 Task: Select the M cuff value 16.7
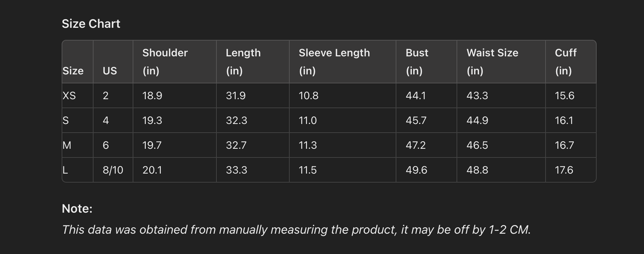tap(564, 145)
